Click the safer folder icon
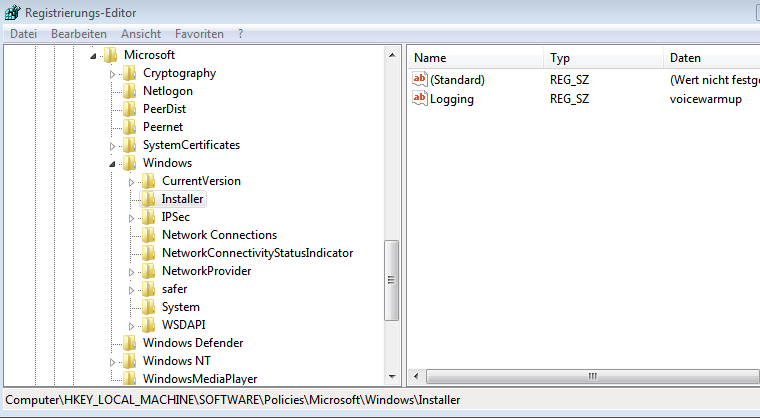Screen dimensions: 760x419 pyautogui.click(x=148, y=289)
